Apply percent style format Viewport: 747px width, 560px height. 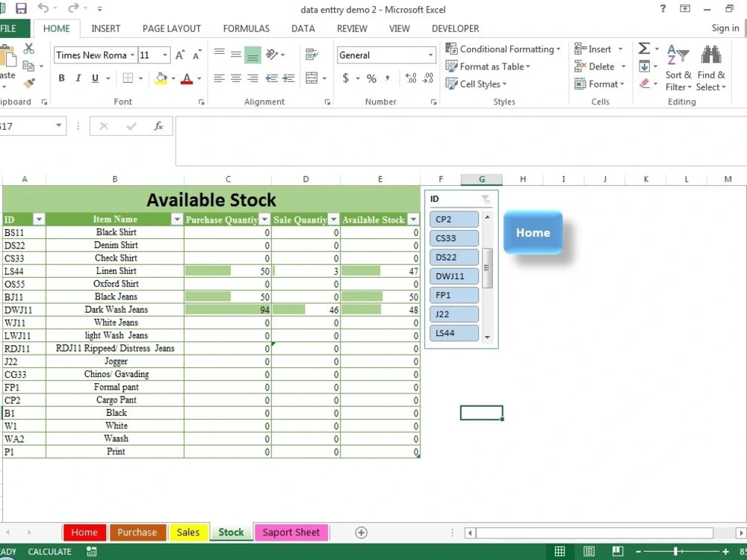tap(371, 78)
